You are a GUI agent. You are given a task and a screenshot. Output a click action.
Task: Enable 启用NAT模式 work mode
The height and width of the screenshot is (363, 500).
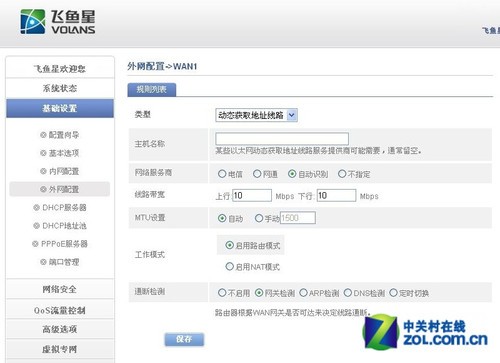click(x=229, y=266)
